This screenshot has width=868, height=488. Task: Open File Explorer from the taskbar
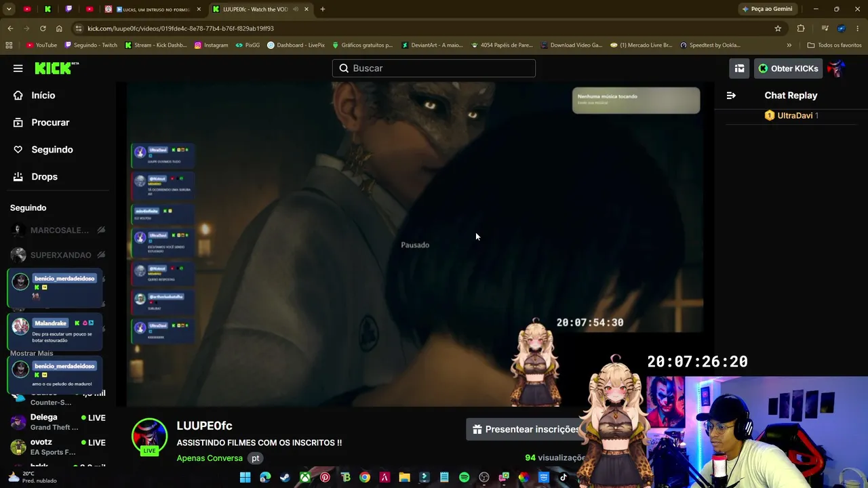[404, 477]
